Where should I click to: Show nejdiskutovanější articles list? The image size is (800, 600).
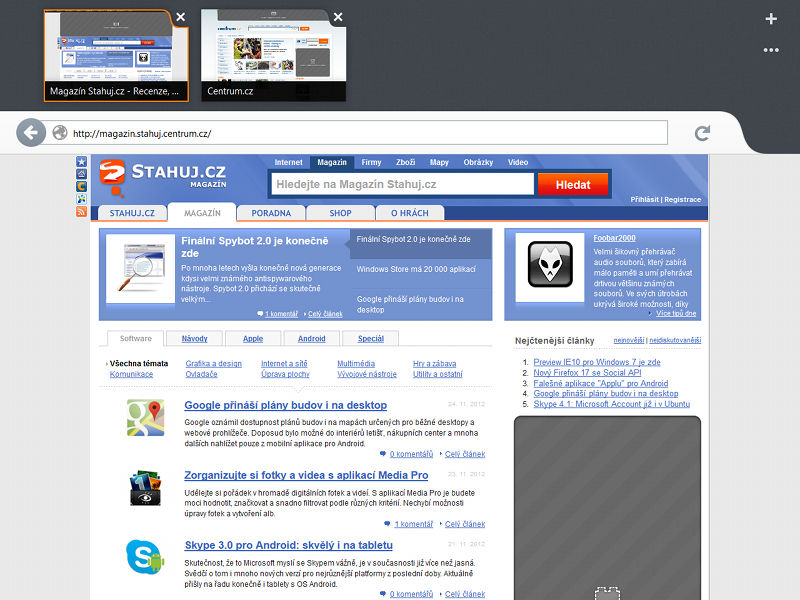pyautogui.click(x=675, y=340)
